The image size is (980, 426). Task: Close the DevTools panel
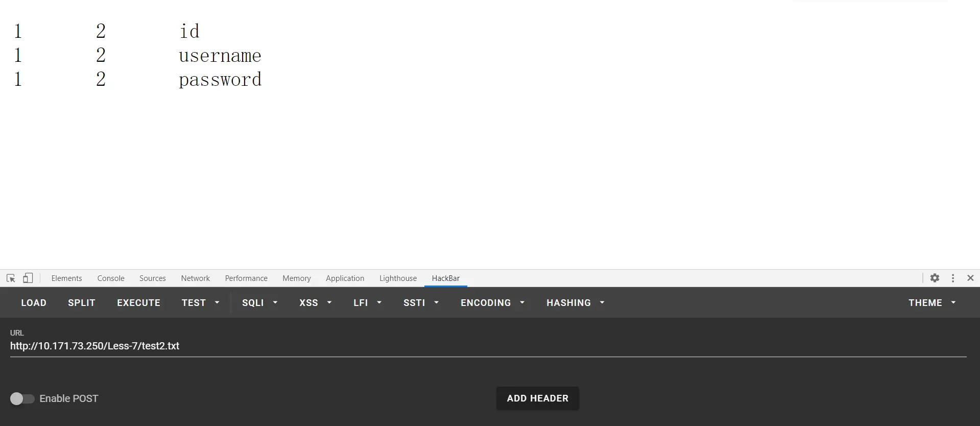[970, 278]
